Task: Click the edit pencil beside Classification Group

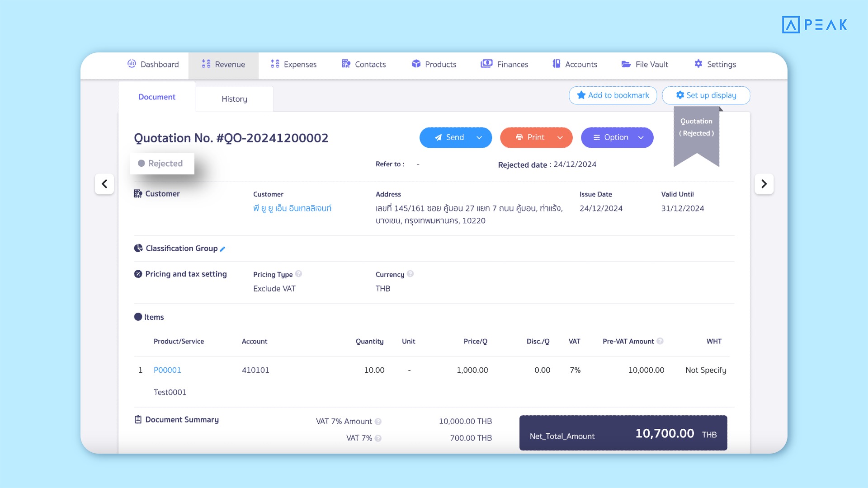Action: (222, 249)
